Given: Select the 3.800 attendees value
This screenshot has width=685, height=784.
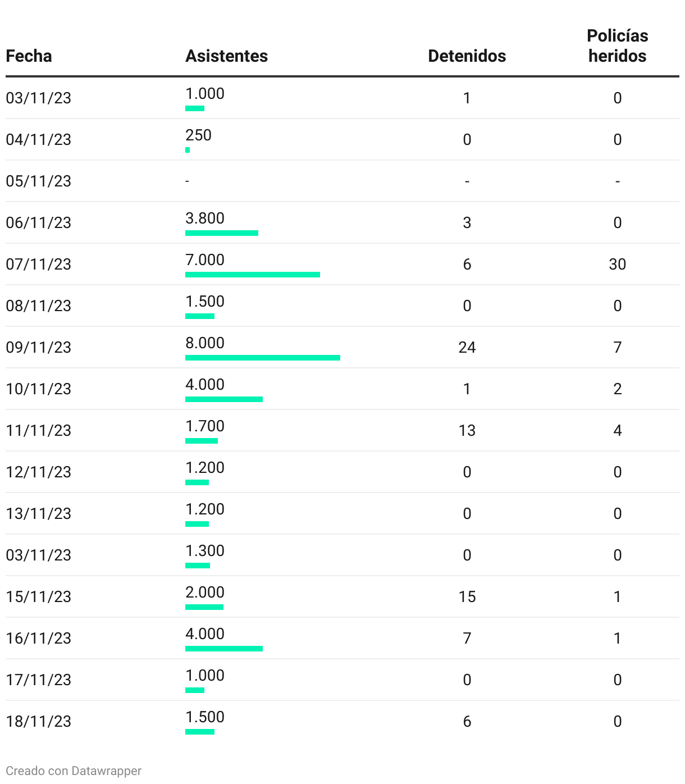Looking at the screenshot, I should pyautogui.click(x=205, y=218).
